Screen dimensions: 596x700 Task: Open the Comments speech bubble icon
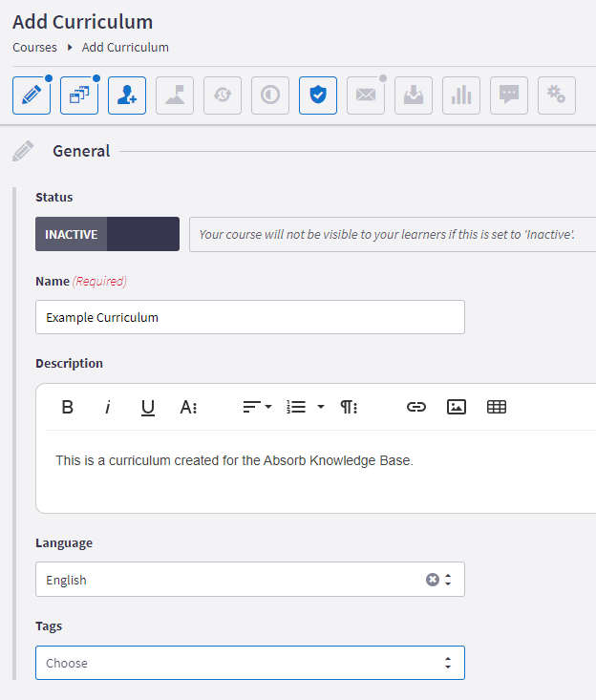click(509, 95)
